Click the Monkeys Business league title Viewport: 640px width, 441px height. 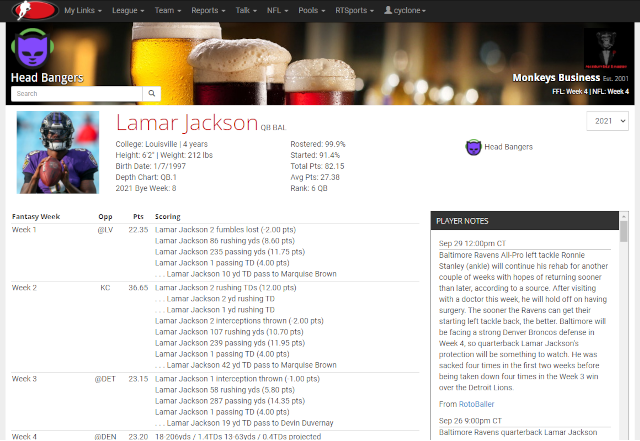click(556, 78)
